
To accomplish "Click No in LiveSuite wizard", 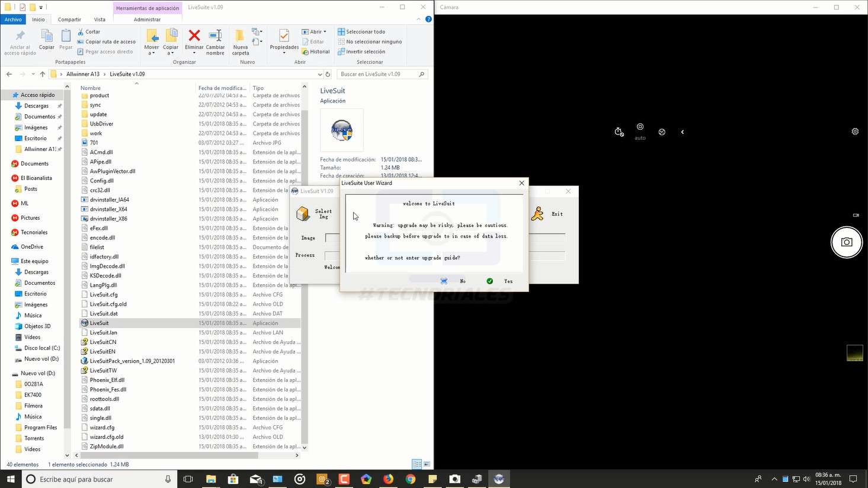I will [x=453, y=281].
